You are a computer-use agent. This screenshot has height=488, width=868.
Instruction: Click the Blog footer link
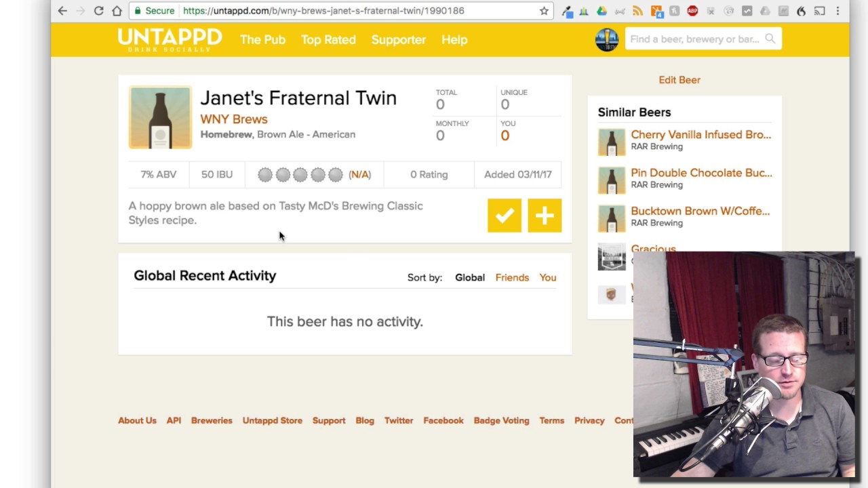[x=365, y=420]
